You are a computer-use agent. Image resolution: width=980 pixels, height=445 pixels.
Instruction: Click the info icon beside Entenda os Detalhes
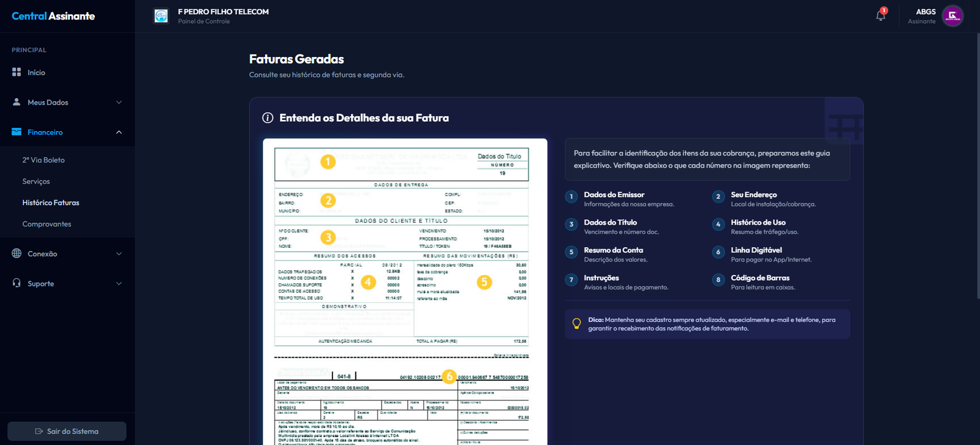268,118
